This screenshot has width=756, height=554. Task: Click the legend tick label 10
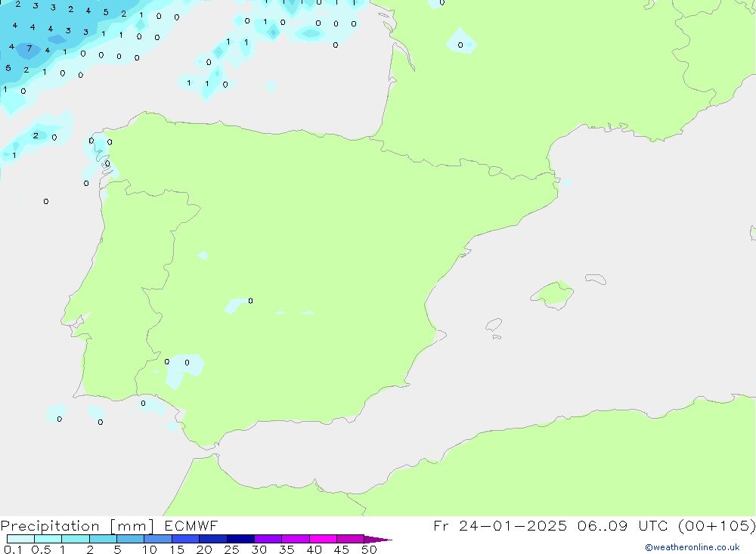point(150,549)
